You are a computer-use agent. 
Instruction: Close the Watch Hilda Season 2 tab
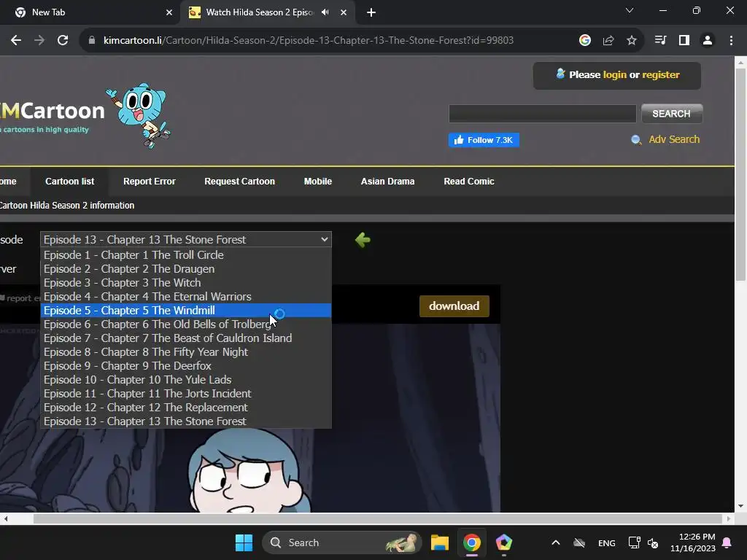(344, 12)
